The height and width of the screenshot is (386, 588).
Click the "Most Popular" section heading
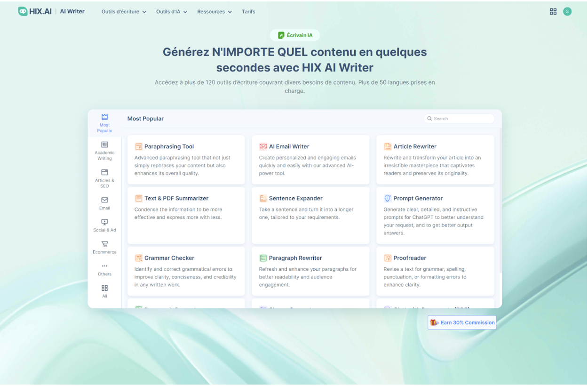tap(145, 119)
